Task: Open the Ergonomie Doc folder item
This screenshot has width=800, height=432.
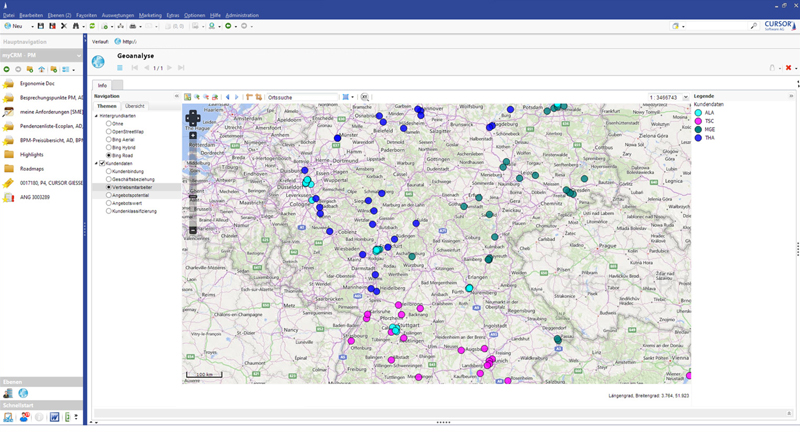Action: click(37, 84)
